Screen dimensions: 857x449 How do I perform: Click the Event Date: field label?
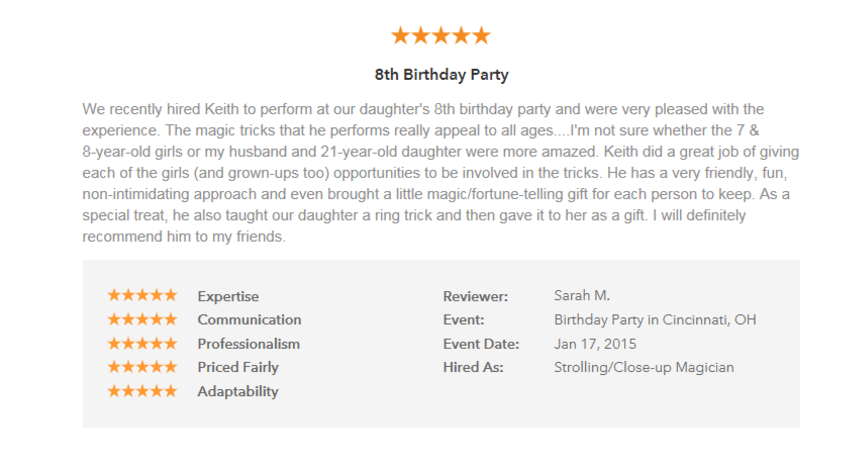481,344
